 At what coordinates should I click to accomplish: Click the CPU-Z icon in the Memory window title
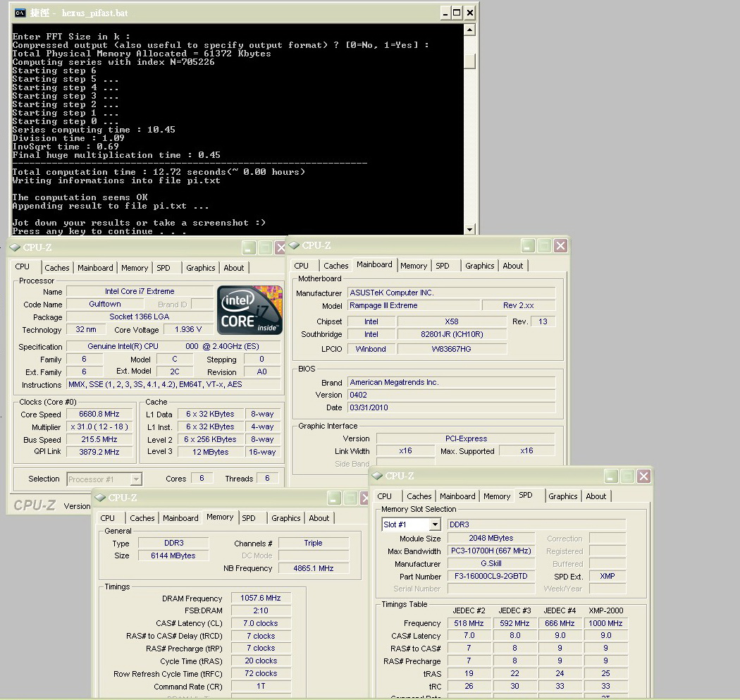pyautogui.click(x=100, y=498)
